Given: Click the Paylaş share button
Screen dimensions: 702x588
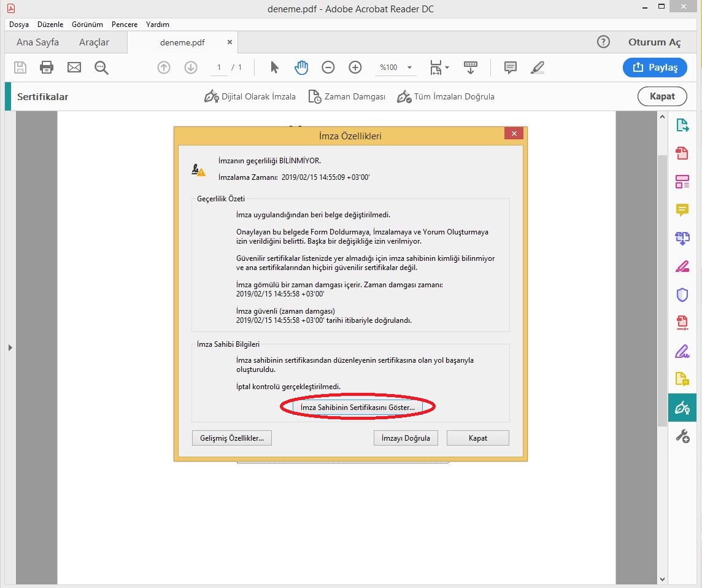Looking at the screenshot, I should pyautogui.click(x=655, y=68).
